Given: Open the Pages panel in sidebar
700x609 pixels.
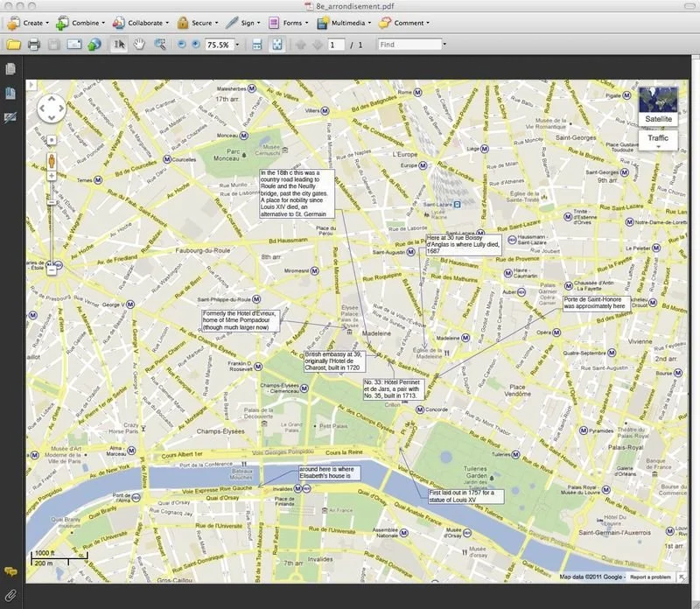Looking at the screenshot, I should (x=10, y=69).
